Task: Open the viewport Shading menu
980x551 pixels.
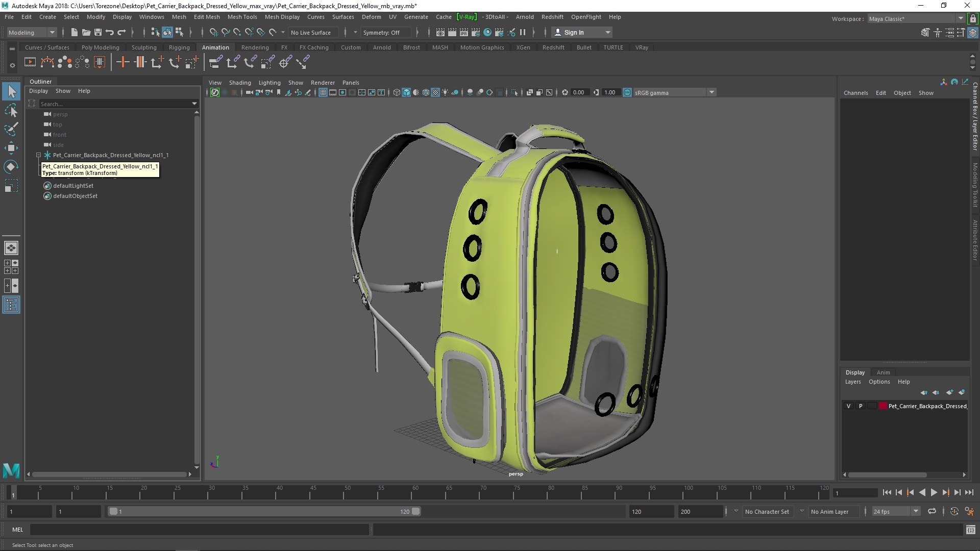Action: tap(240, 83)
